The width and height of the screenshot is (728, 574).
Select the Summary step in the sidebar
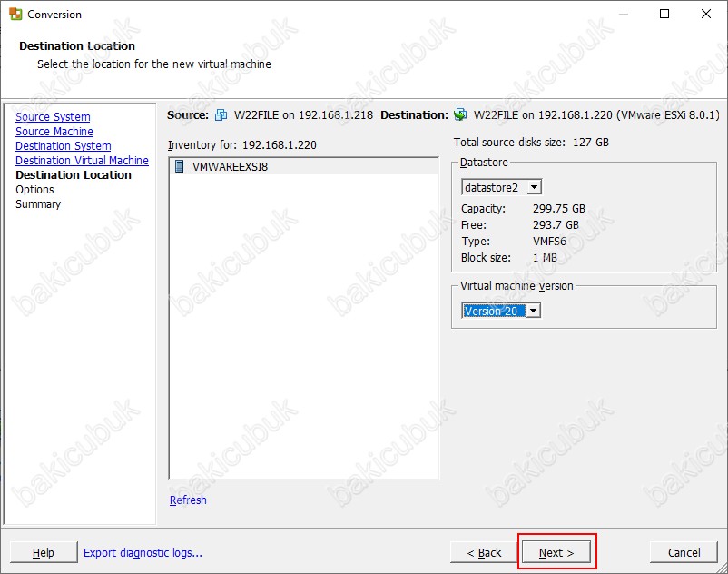tap(38, 203)
